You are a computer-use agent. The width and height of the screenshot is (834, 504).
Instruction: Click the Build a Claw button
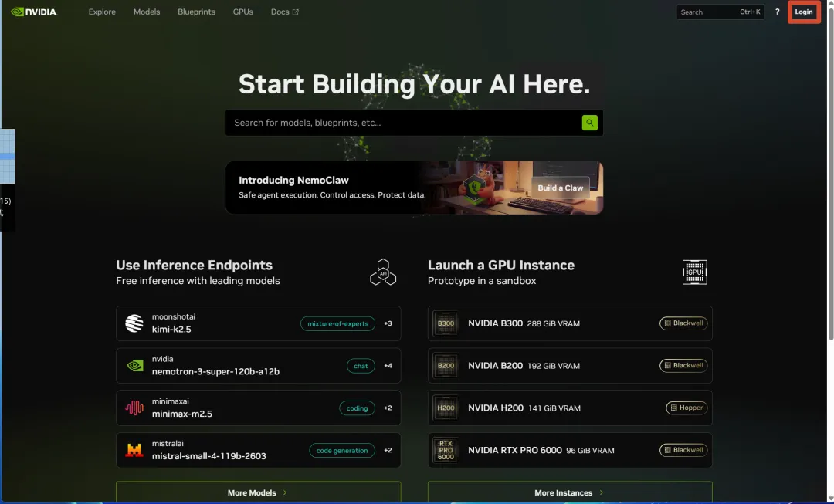tap(560, 188)
